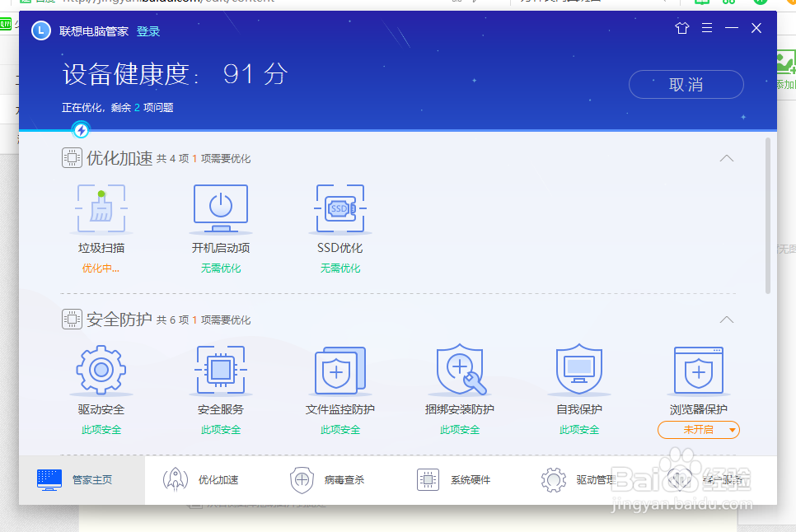The height and width of the screenshot is (532, 796).
Task: Collapse the 安全防护 section chevron
Action: click(x=727, y=320)
